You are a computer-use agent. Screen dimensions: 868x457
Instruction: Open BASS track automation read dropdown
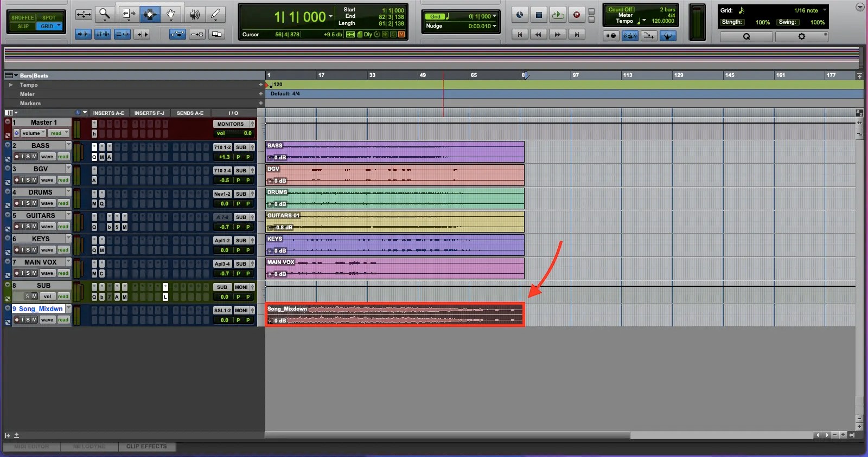pyautogui.click(x=63, y=157)
